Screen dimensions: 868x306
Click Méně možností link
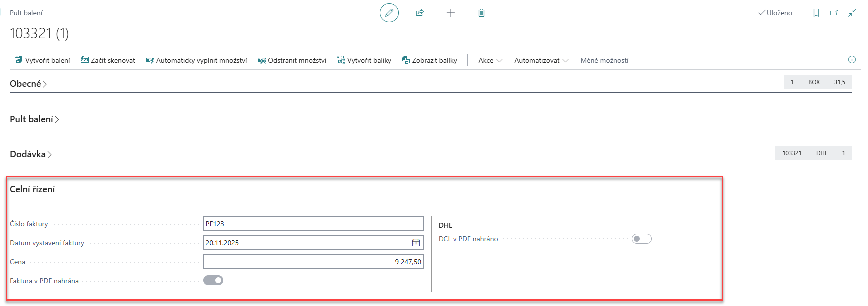click(x=604, y=60)
